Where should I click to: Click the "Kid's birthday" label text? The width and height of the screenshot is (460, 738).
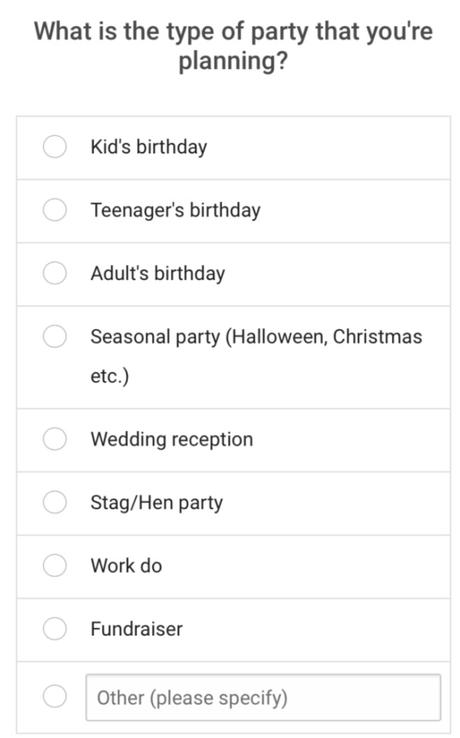point(149,147)
